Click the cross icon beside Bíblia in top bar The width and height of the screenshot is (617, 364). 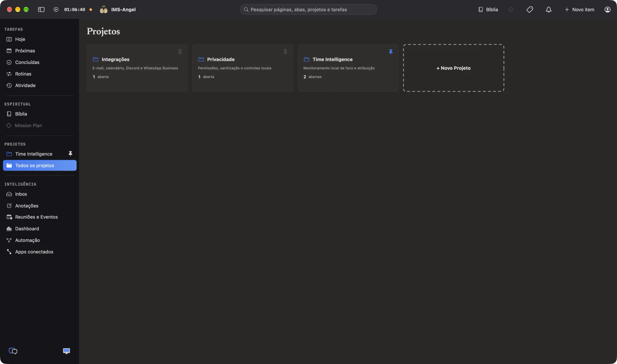(x=511, y=10)
